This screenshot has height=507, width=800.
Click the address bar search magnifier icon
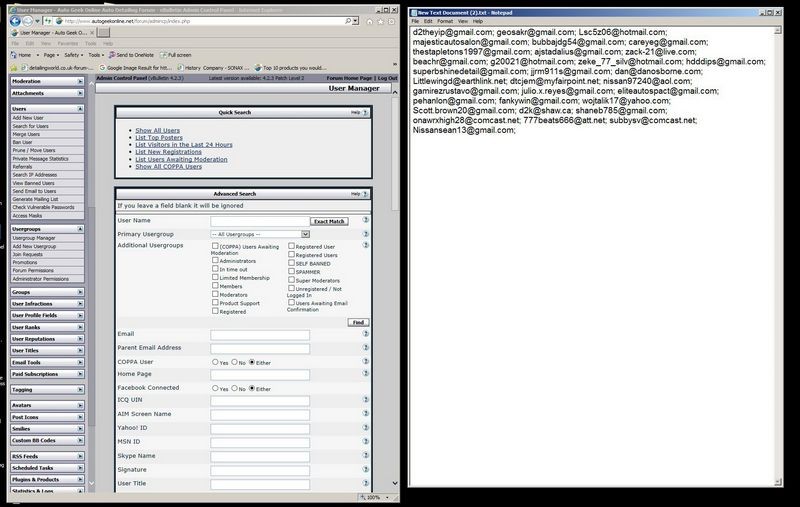click(x=348, y=21)
